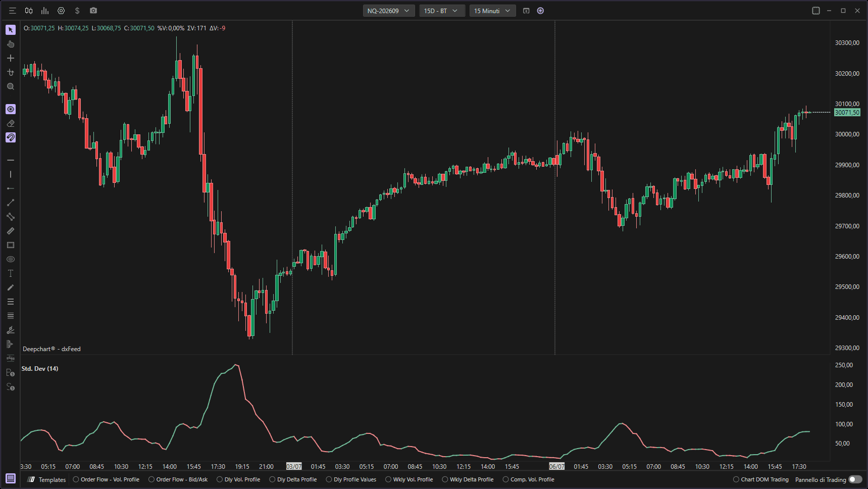Click the high price value H:30074,25
The image size is (868, 489).
pyautogui.click(x=73, y=28)
